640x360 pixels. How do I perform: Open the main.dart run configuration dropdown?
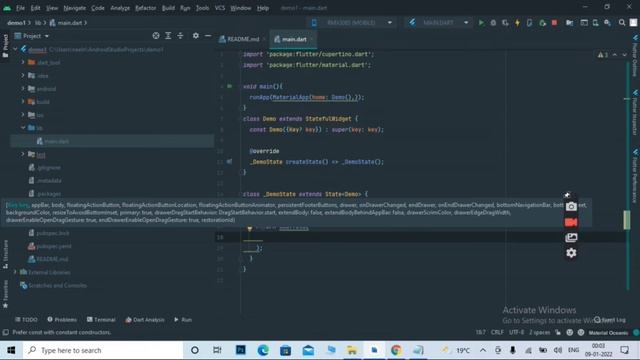[439, 23]
